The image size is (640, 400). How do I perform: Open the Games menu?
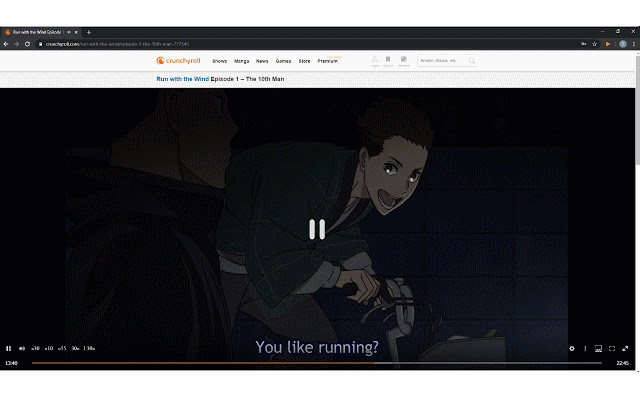coord(283,61)
